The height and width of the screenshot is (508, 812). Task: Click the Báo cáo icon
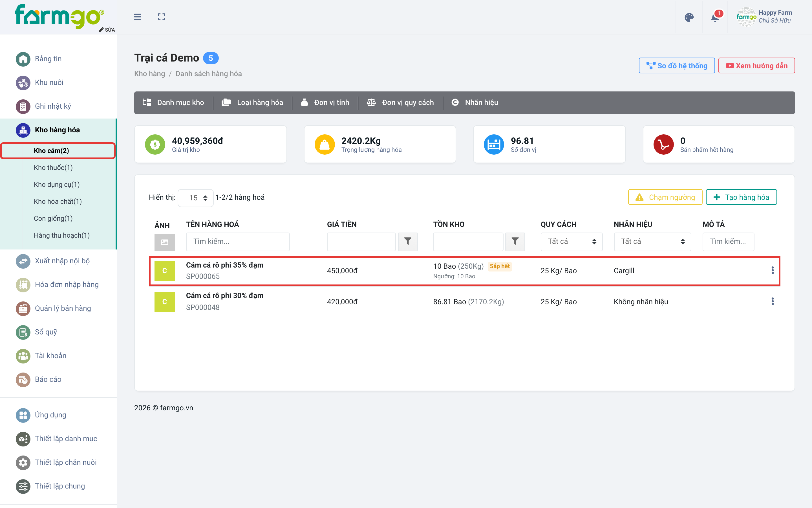23,380
